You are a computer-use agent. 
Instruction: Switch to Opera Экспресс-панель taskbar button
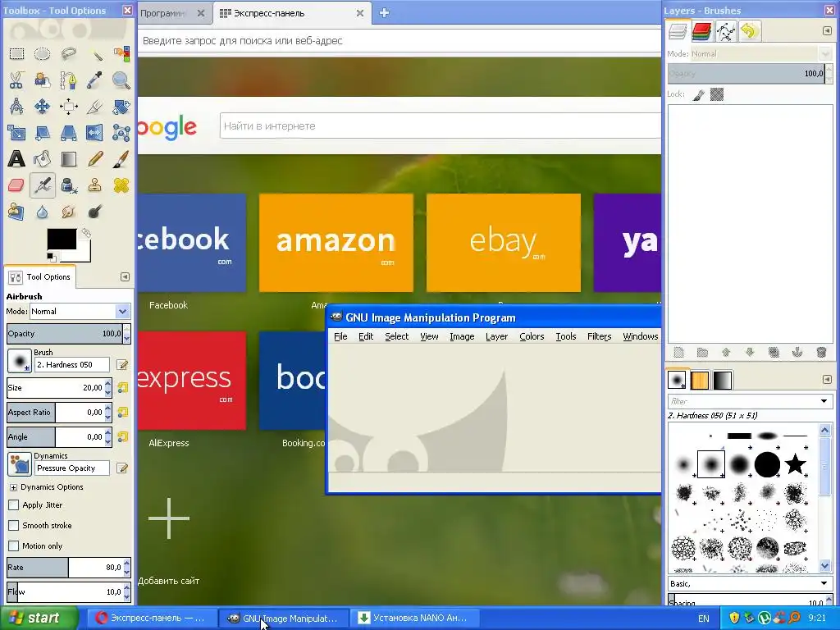tap(152, 619)
